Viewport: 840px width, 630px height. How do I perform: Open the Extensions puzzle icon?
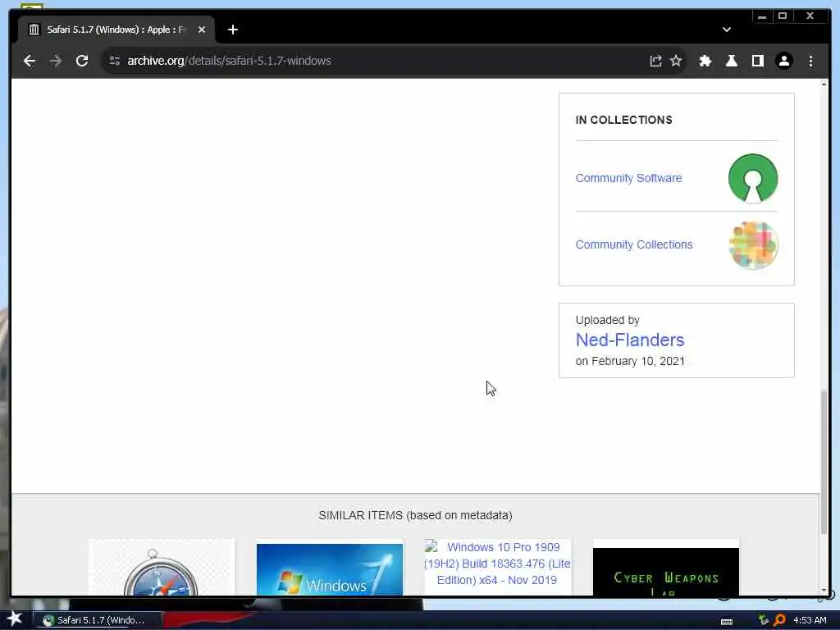(705, 61)
